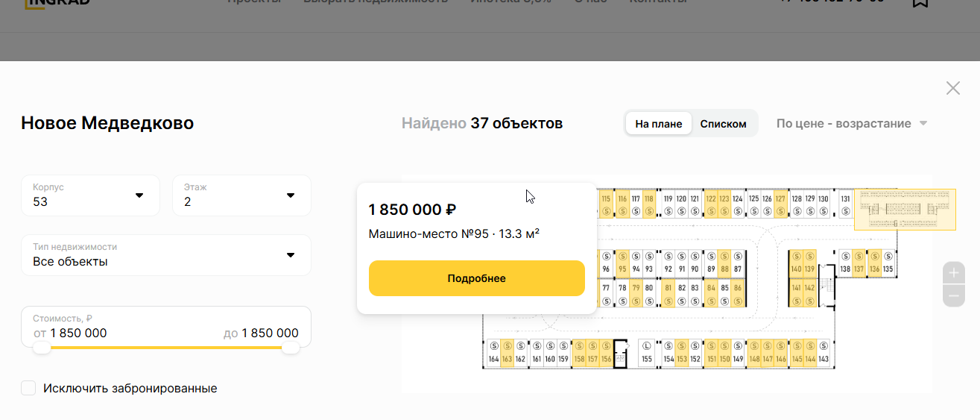Pick highlighted parking space 153
The height and width of the screenshot is (420, 980).
pos(681,353)
